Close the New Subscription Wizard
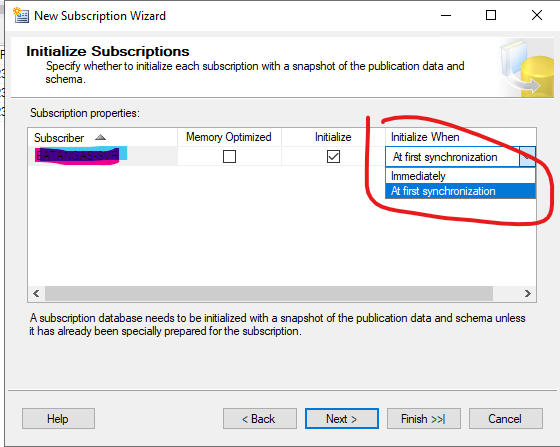560x447 pixels. click(537, 15)
